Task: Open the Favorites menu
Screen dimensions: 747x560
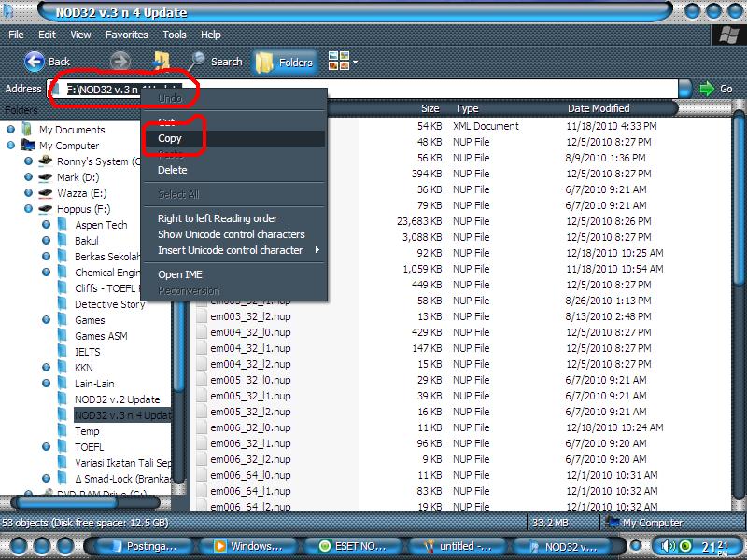Action: [127, 35]
